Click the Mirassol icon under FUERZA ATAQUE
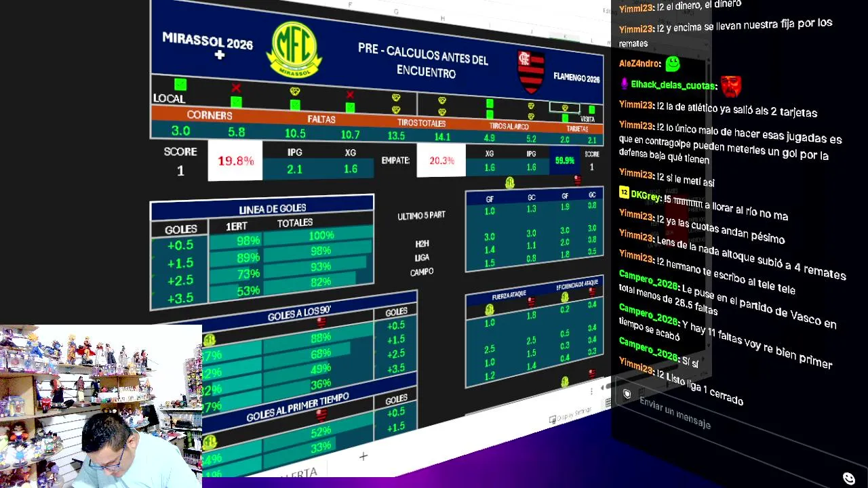This screenshot has width=868, height=488. pos(490,310)
